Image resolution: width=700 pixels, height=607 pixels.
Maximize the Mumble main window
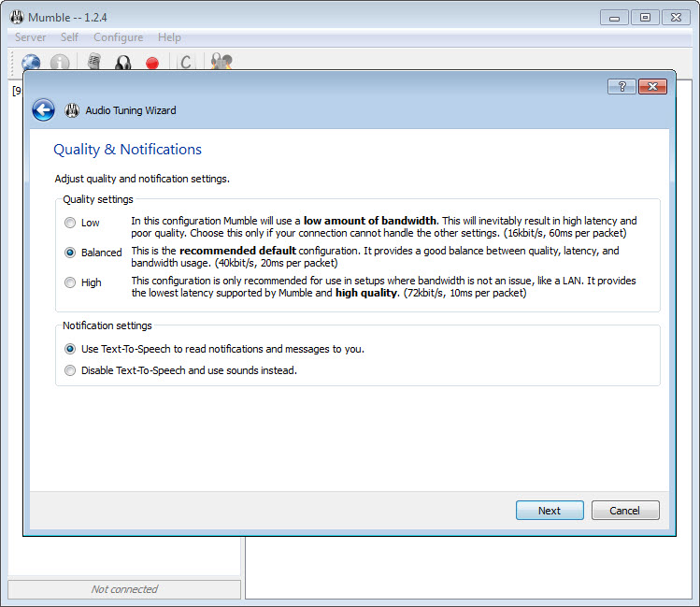(645, 18)
